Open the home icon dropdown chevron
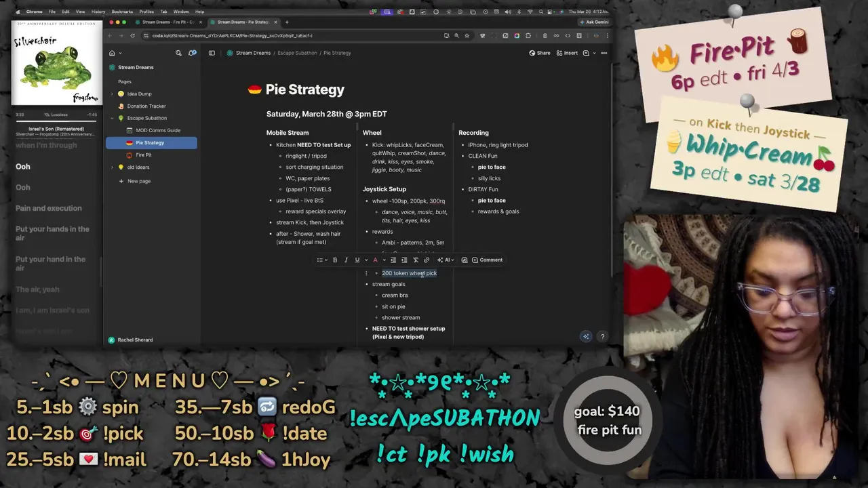This screenshot has width=868, height=488. pos(120,53)
